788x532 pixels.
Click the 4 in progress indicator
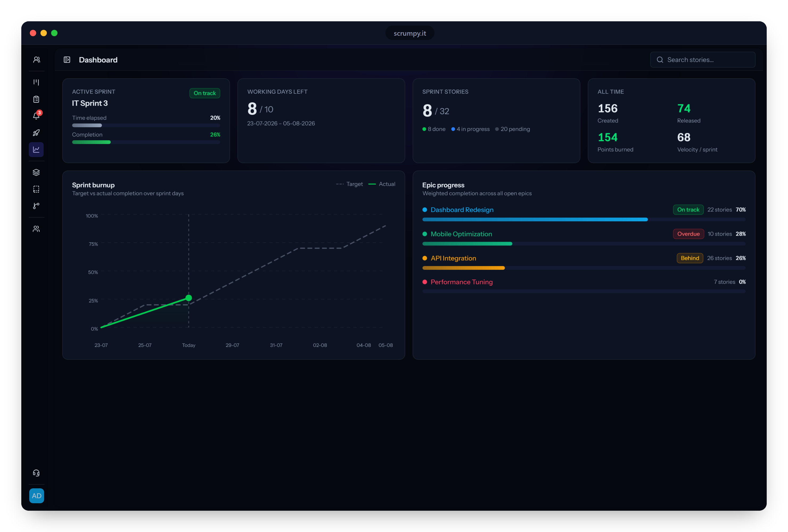[x=470, y=129]
